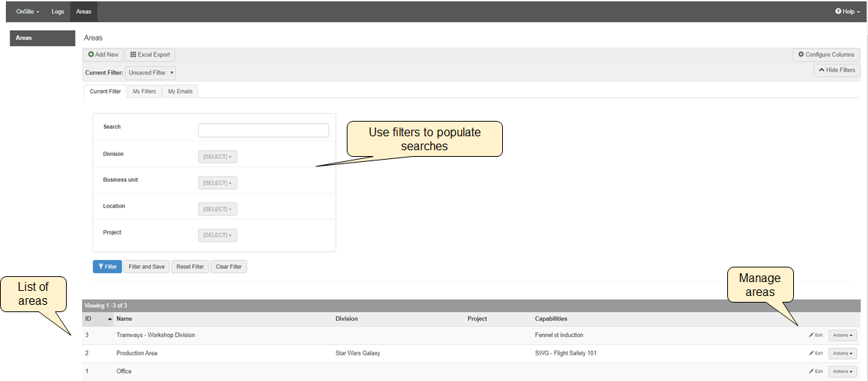This screenshot has width=868, height=381.
Task: Click into the Search text field
Action: pyautogui.click(x=263, y=130)
